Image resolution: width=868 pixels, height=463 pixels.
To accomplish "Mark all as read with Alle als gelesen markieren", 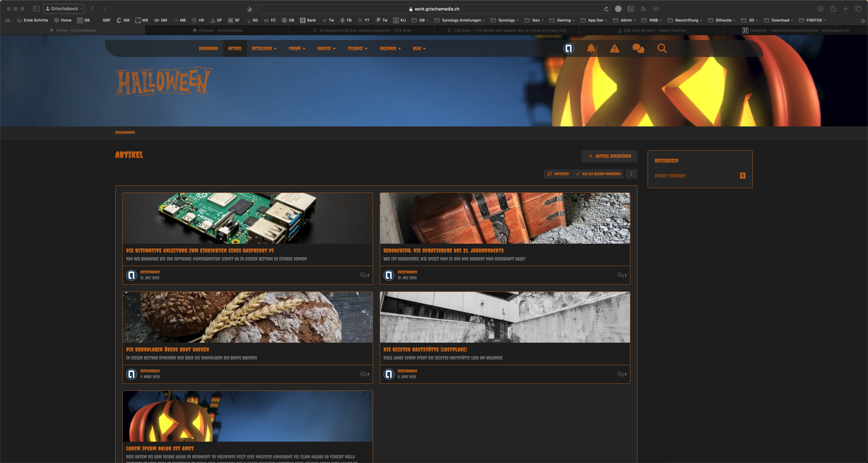I will (598, 174).
